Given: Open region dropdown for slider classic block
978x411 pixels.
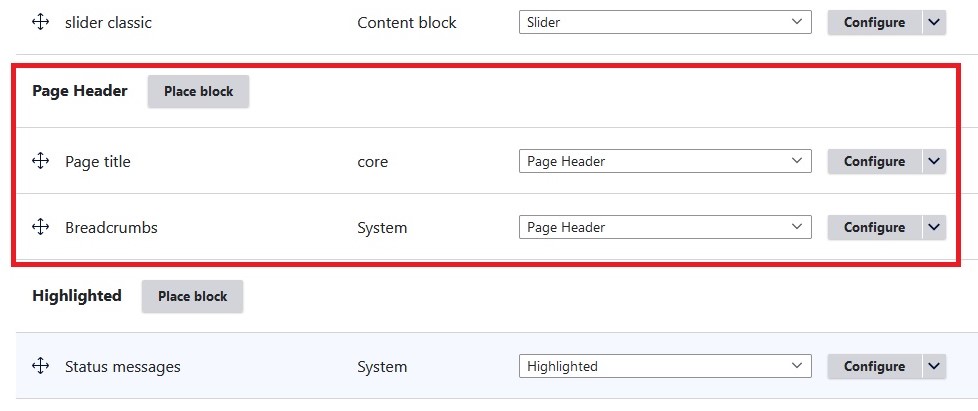Looking at the screenshot, I should 665,22.
